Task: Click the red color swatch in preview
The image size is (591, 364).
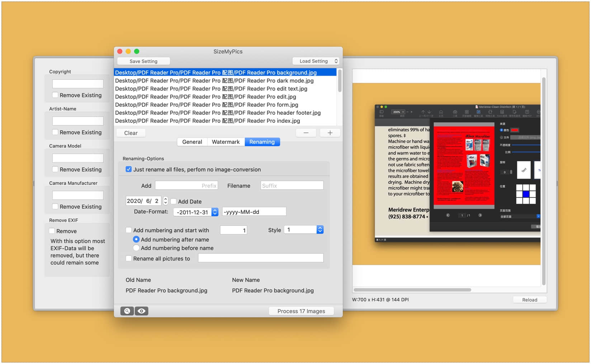Action: pos(515,130)
